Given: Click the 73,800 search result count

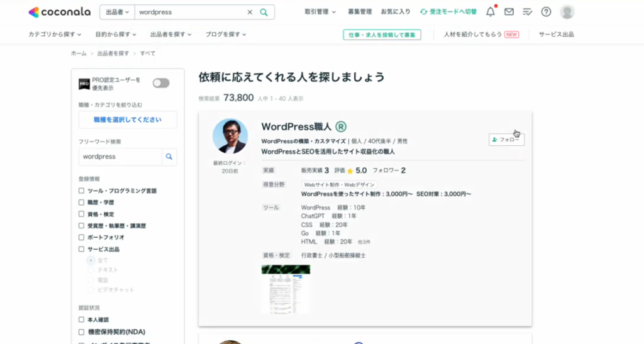Looking at the screenshot, I should click(x=238, y=97).
